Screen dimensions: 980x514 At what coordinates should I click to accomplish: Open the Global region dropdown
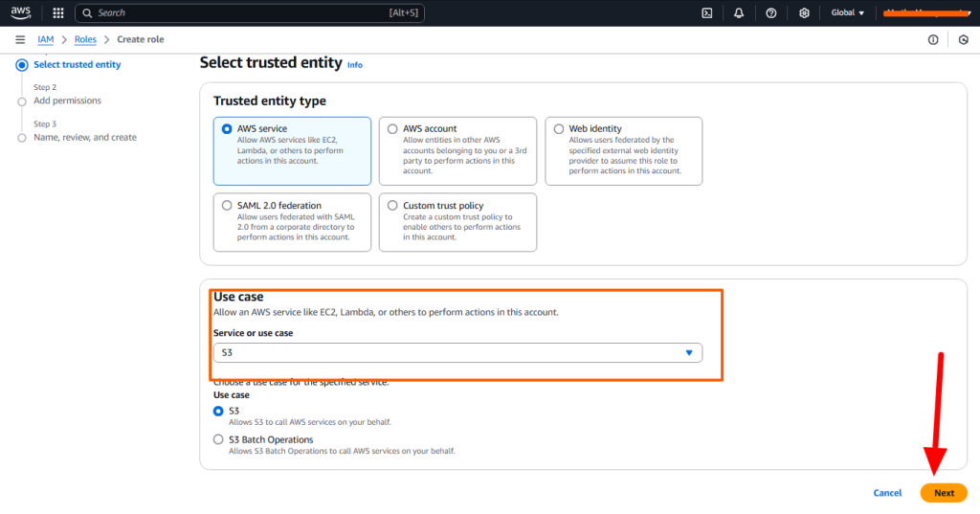click(848, 12)
